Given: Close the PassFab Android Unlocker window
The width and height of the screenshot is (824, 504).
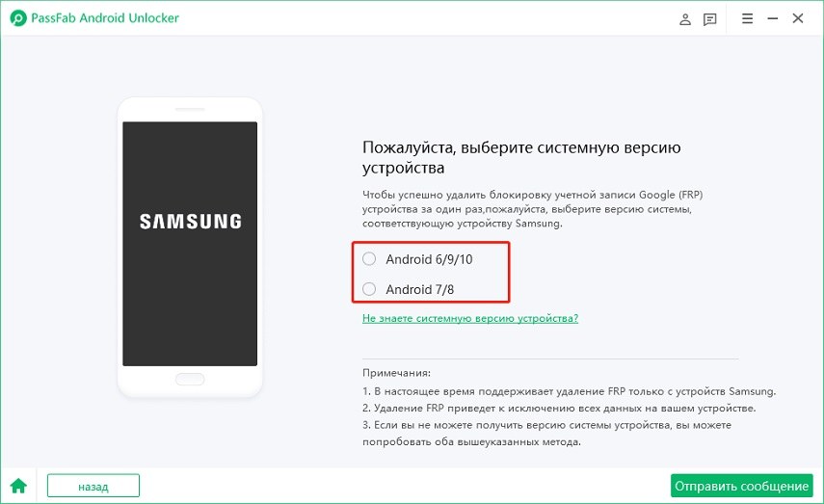Looking at the screenshot, I should click(798, 18).
